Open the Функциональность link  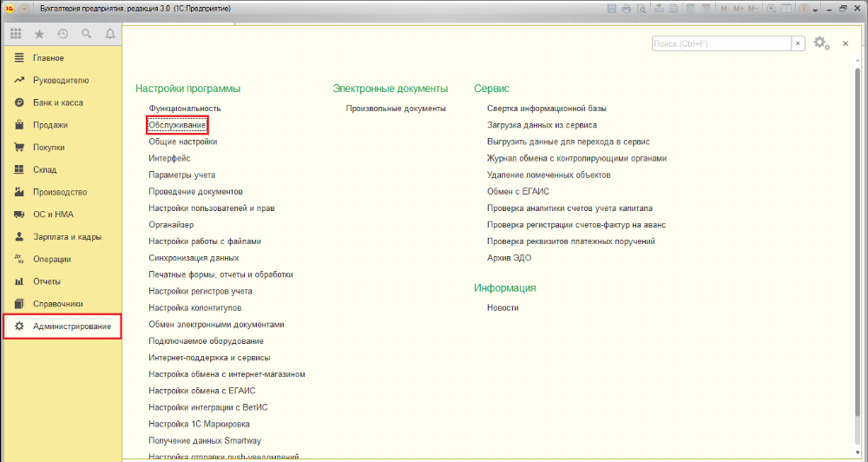pyautogui.click(x=185, y=109)
